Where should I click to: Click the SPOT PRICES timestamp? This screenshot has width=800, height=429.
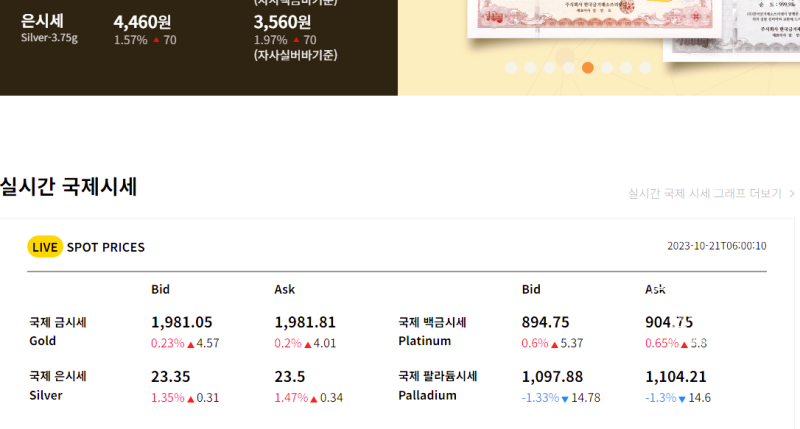point(716,246)
